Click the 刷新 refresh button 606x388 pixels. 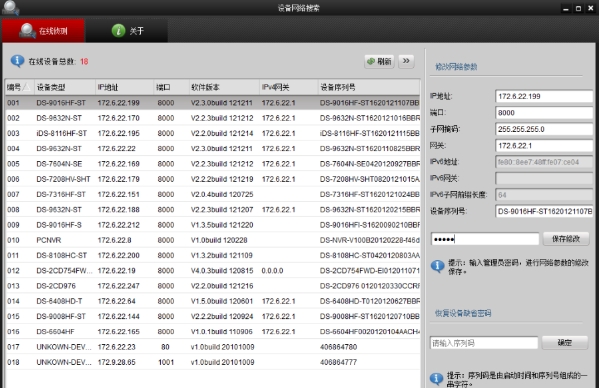pyautogui.click(x=379, y=61)
